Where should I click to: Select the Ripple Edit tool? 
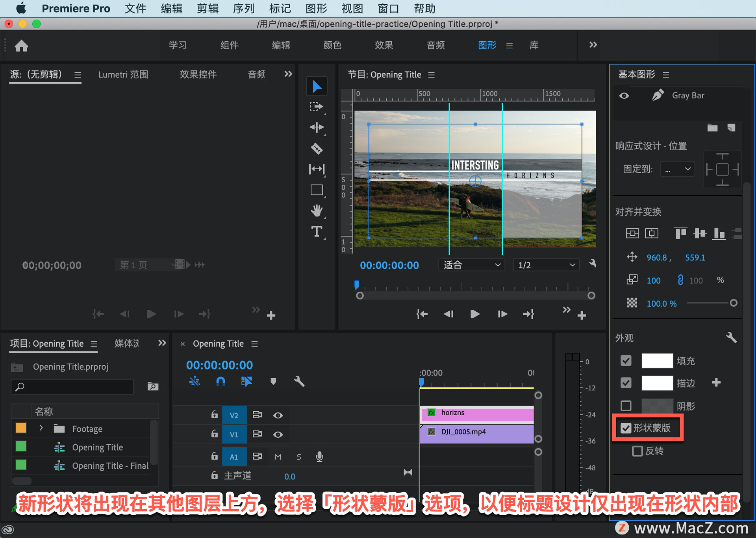click(317, 127)
